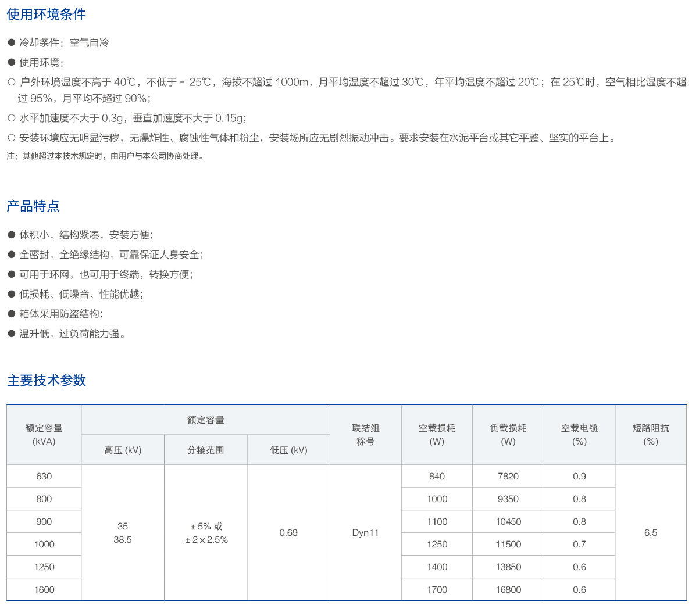Select the 冷却条件 bullet line
This screenshot has height=616, width=692.
coord(64,42)
